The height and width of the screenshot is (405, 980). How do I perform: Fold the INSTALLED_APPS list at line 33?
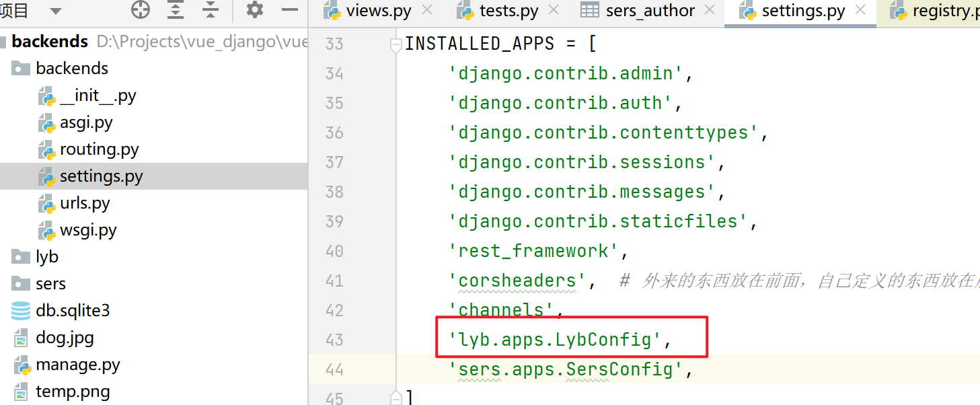pos(396,44)
